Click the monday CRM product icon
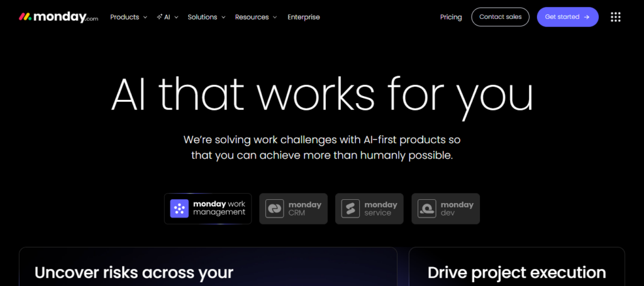 point(274,209)
